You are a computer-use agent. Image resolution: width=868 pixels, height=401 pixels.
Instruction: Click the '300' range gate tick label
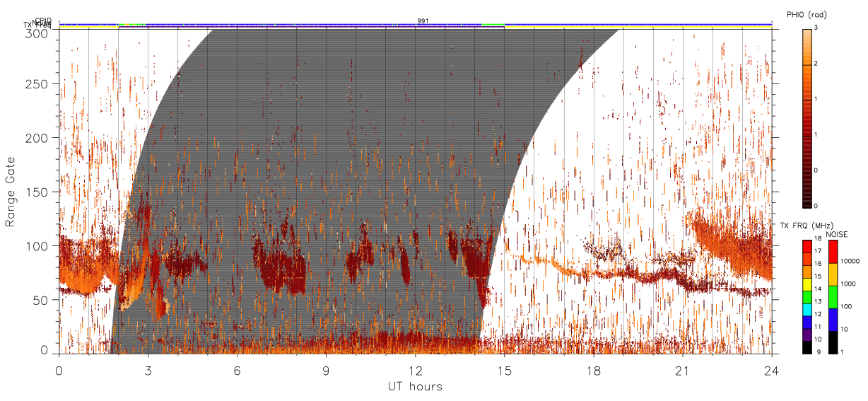(37, 33)
